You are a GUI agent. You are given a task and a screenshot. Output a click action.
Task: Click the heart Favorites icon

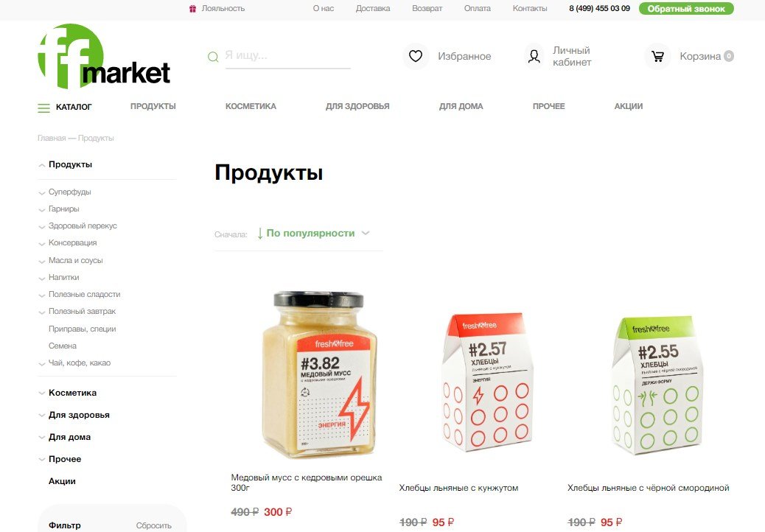[x=416, y=56]
